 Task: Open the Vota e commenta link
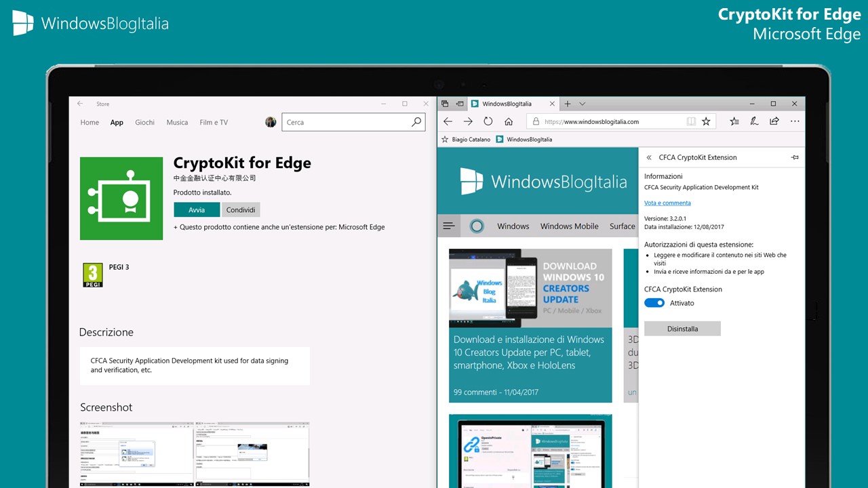pyautogui.click(x=667, y=203)
